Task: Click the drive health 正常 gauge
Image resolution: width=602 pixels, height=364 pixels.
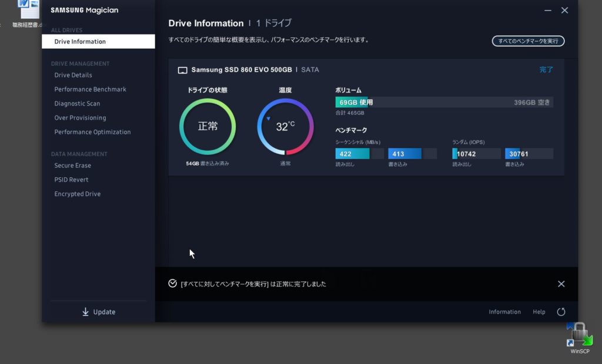Action: pyautogui.click(x=208, y=127)
